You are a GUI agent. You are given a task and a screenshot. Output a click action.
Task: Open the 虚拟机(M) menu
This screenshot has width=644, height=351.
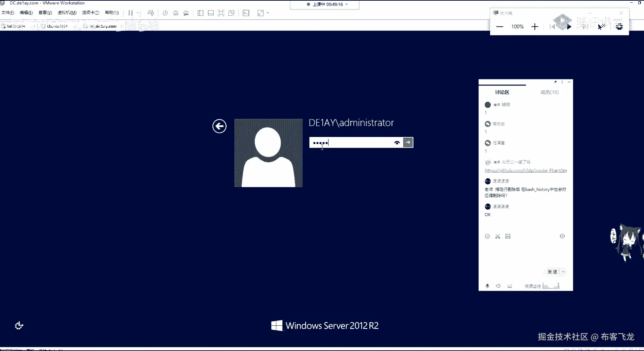67,13
